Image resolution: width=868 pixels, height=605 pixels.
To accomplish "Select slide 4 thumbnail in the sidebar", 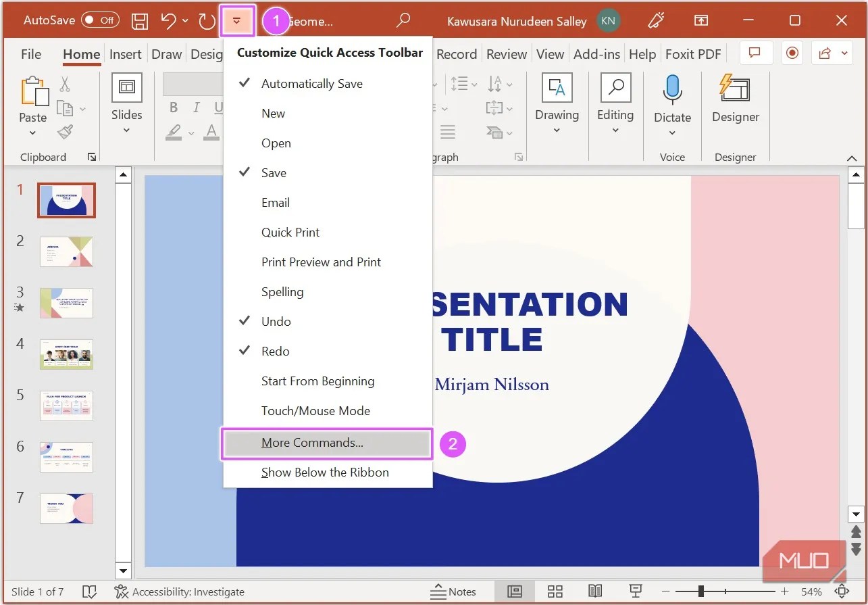I will tap(66, 354).
